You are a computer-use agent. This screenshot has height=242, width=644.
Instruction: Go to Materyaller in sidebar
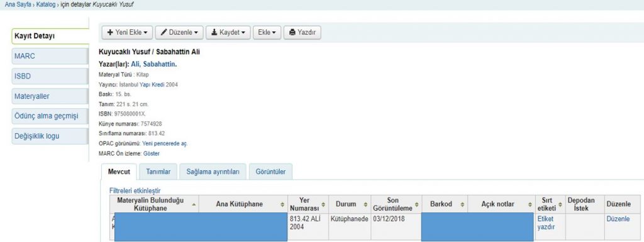tap(50, 96)
